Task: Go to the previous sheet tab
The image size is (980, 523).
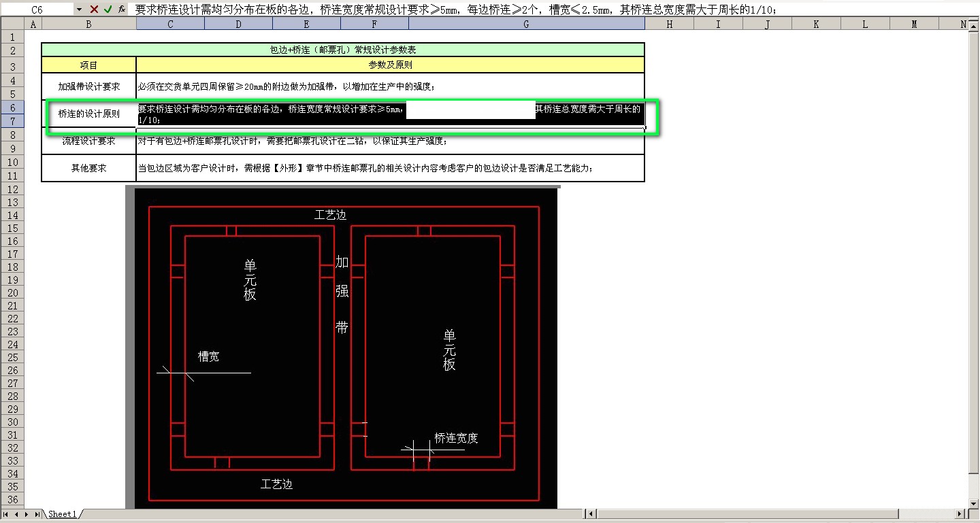Action: pos(17,514)
